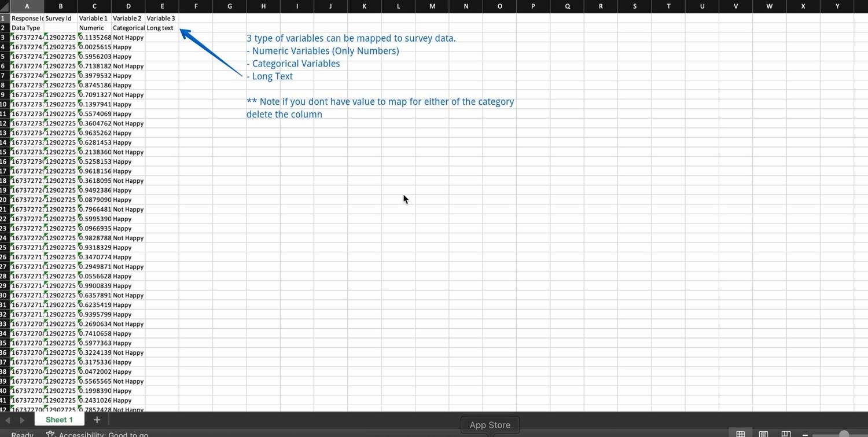The height and width of the screenshot is (437, 868).
Task: Select row 1 header
Action: coord(3,18)
